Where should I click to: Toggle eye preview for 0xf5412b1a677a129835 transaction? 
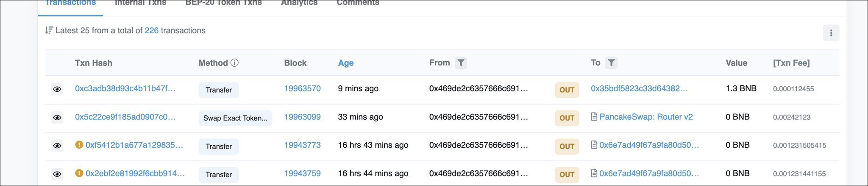point(57,146)
